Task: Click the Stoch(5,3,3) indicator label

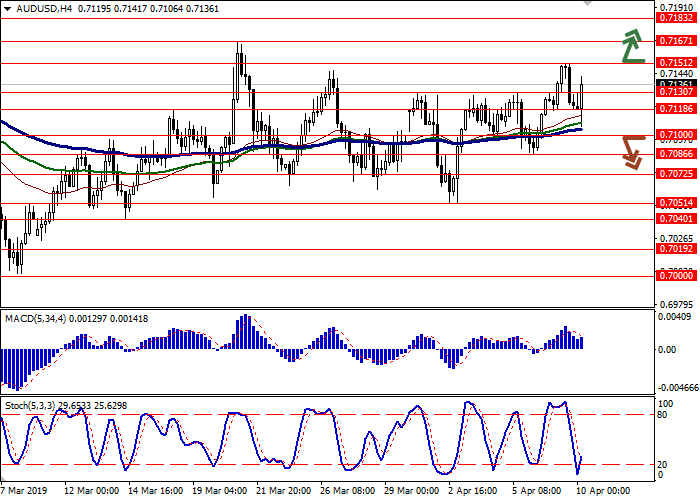Action: [32, 405]
